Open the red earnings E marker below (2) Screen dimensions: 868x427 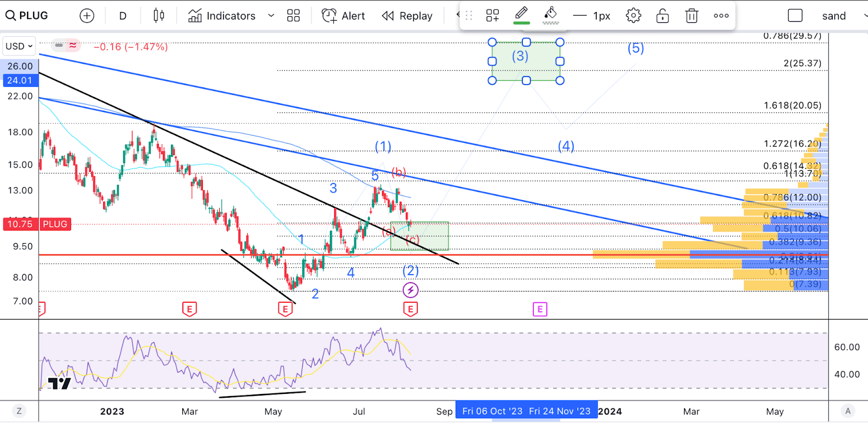point(411,309)
